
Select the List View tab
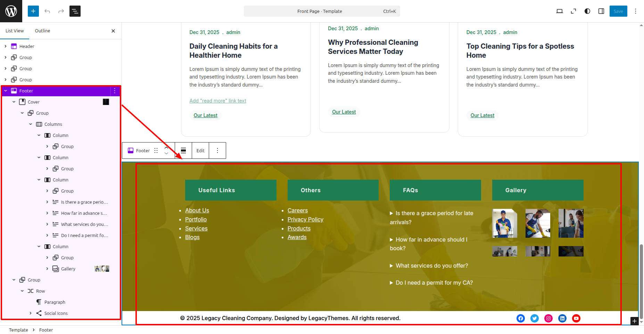(15, 31)
